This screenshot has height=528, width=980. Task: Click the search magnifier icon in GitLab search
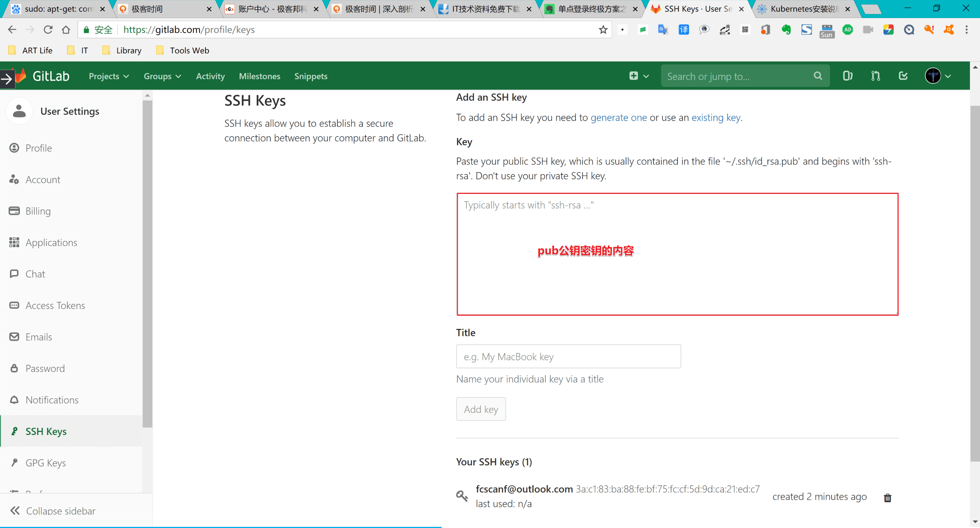coord(818,76)
